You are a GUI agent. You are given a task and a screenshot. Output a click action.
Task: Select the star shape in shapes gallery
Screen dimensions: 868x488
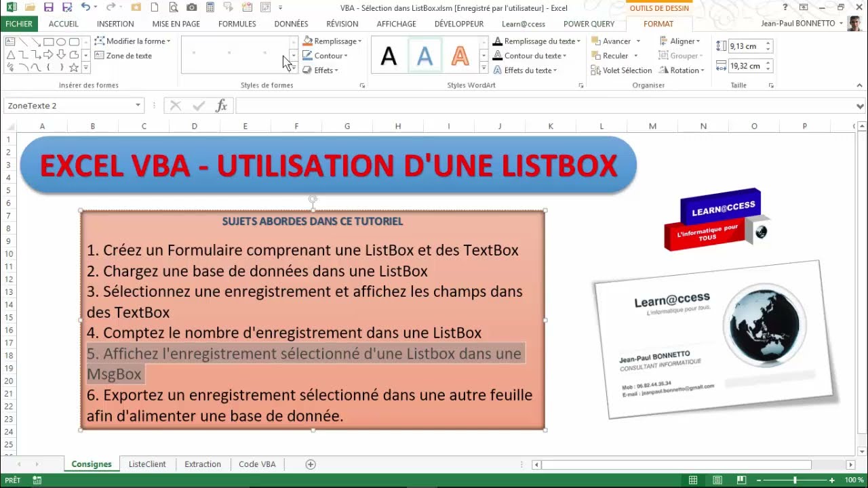pos(74,68)
